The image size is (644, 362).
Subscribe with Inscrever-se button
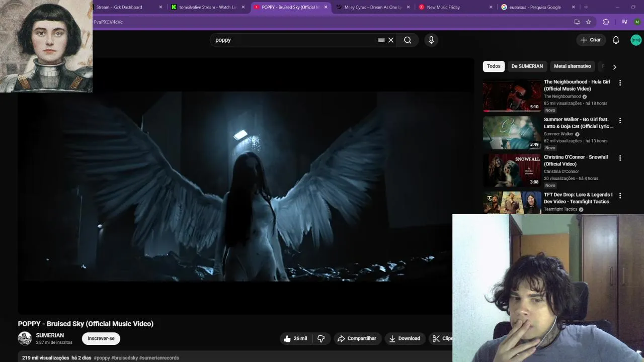point(101,338)
